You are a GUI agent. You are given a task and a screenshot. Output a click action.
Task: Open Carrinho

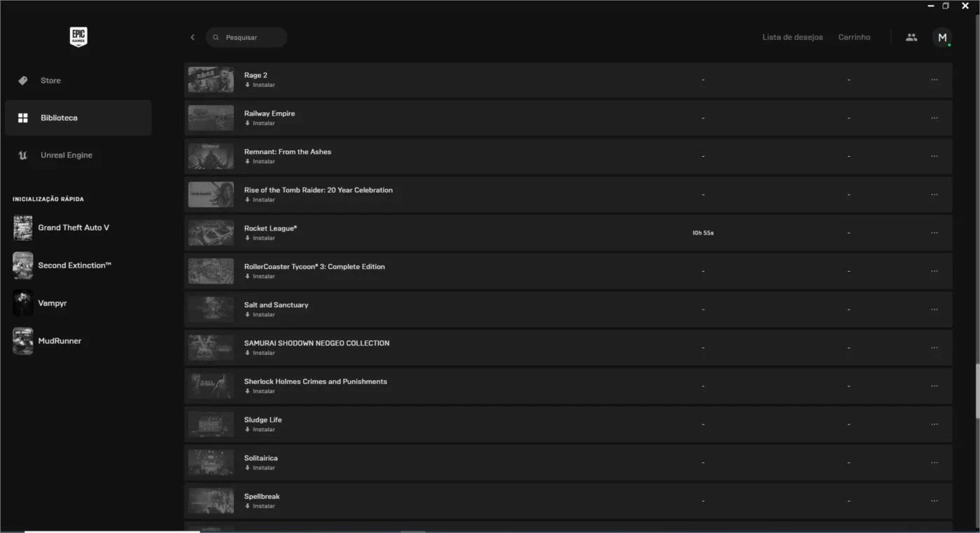[x=854, y=37]
